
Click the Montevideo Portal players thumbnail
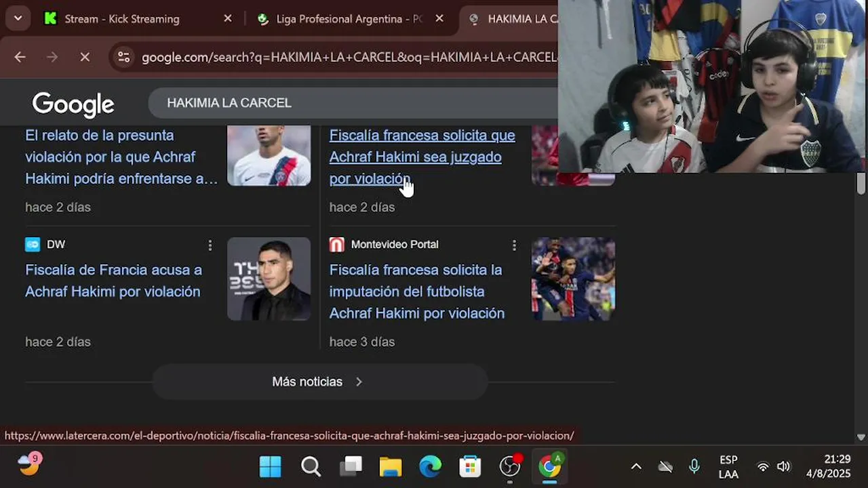pos(573,279)
